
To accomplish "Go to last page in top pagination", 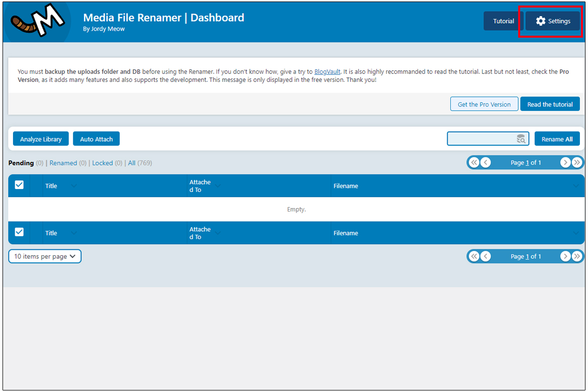I will pyautogui.click(x=577, y=162).
